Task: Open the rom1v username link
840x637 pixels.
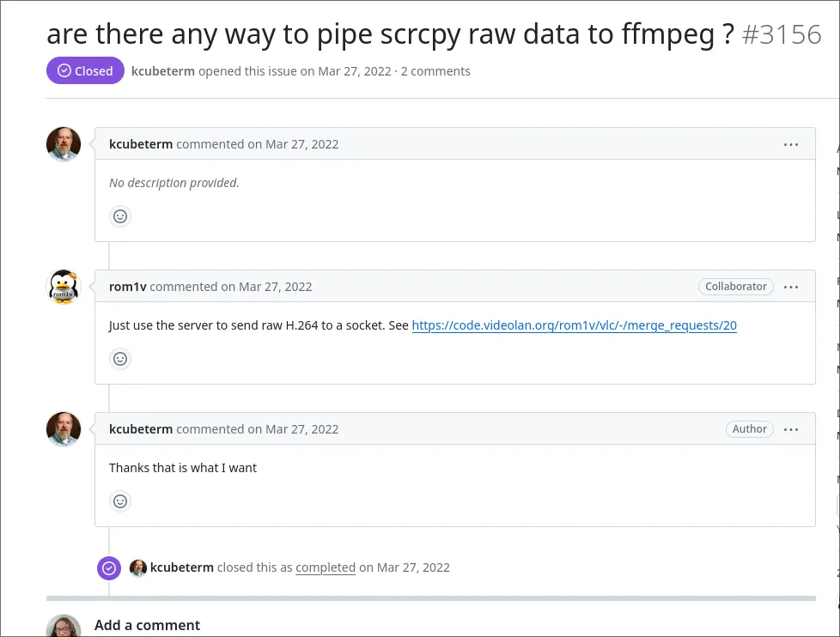Action: [128, 287]
